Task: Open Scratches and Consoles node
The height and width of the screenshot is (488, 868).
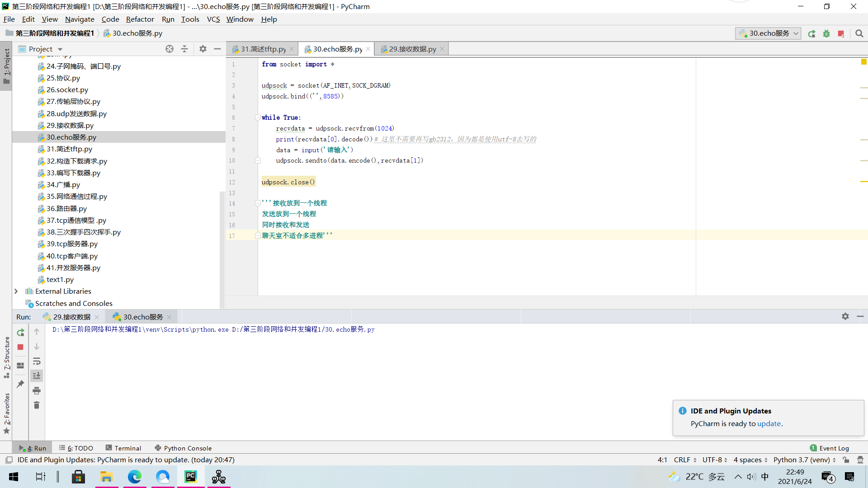Action: tap(73, 303)
